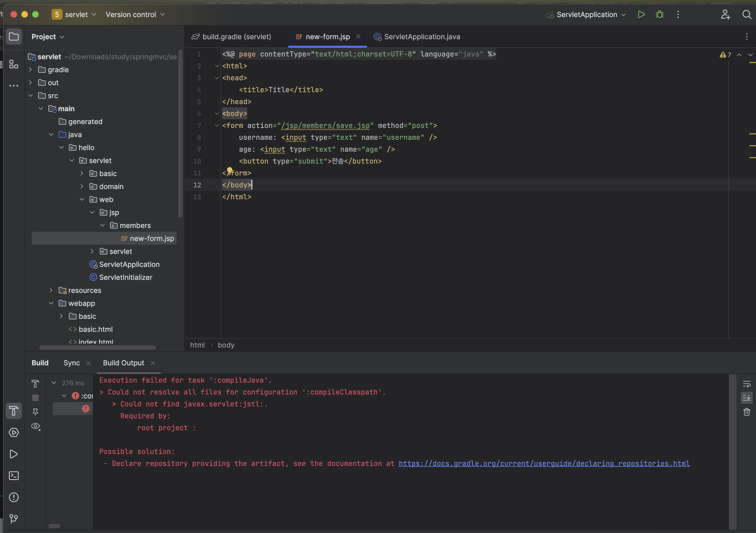Fold the form block on line 7
The width and height of the screenshot is (756, 533).
tap(217, 125)
